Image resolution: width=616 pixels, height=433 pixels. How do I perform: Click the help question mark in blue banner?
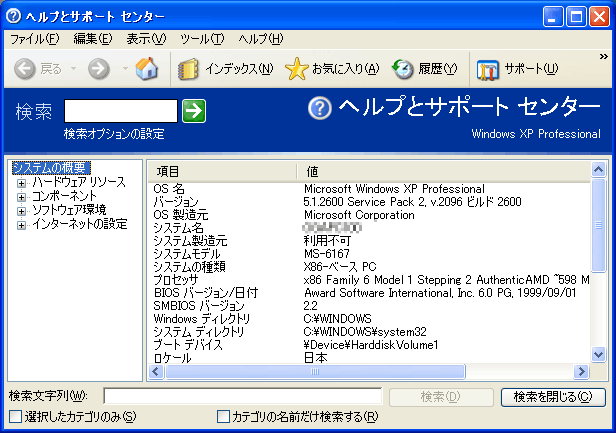[319, 108]
